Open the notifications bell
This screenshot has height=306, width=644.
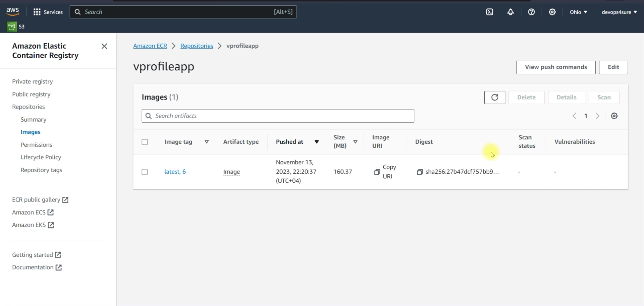click(511, 12)
